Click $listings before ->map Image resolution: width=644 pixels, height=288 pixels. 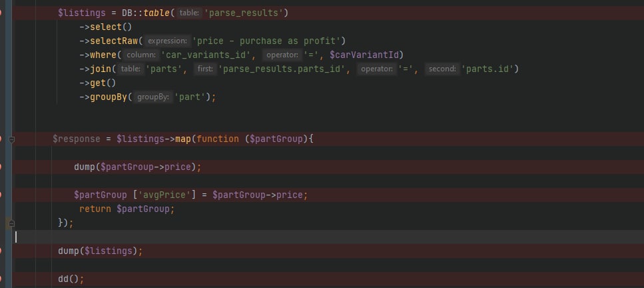click(x=141, y=139)
